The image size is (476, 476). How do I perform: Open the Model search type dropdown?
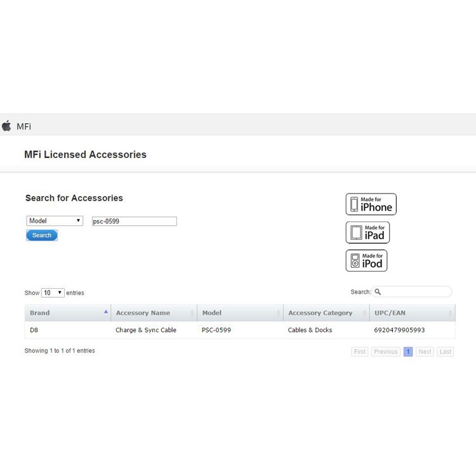tap(55, 221)
